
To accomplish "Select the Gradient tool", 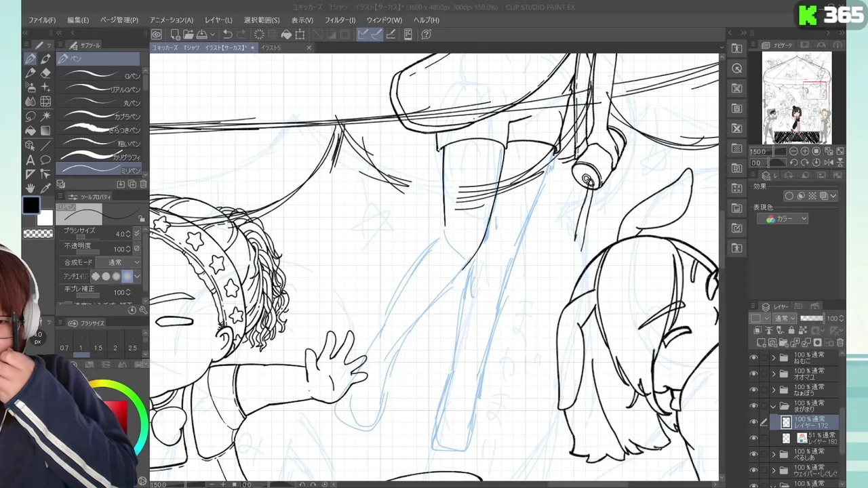I will [45, 130].
